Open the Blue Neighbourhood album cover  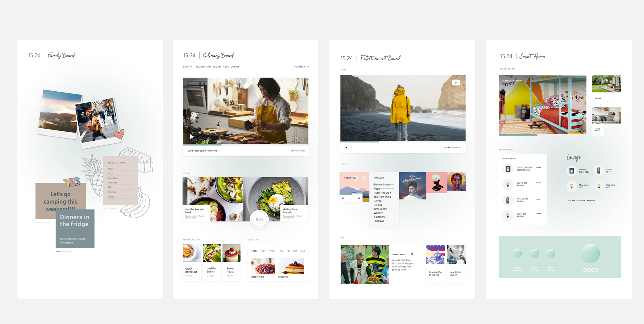pos(413,186)
